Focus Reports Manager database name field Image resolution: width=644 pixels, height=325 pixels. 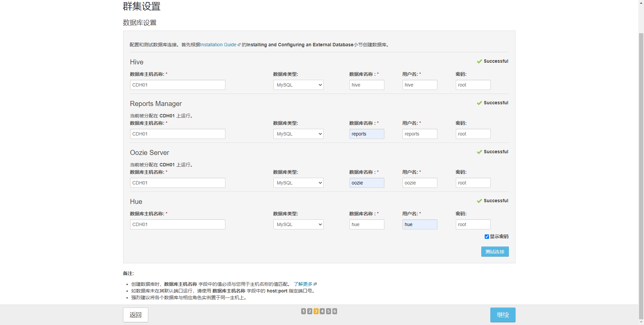click(367, 134)
